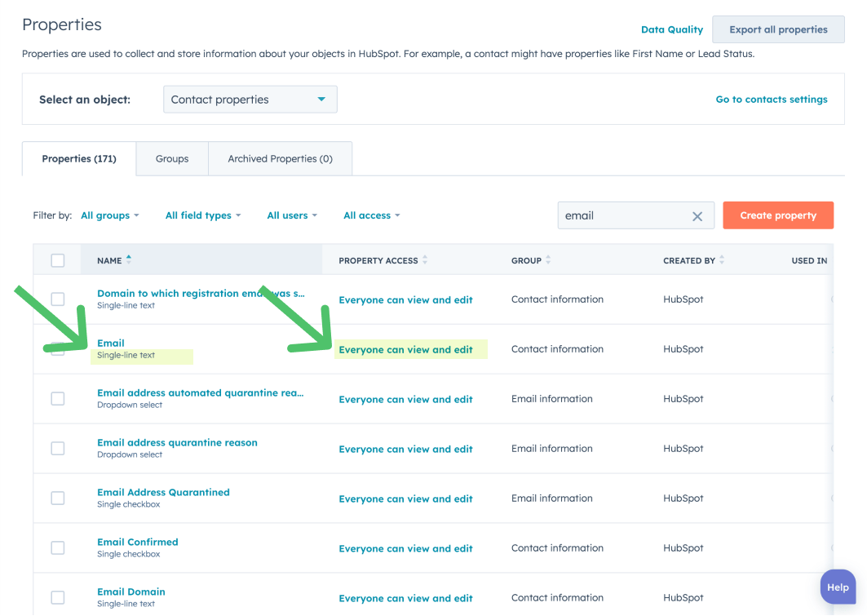Open the Email Confirmed property
The image size is (867, 616).
pos(138,542)
